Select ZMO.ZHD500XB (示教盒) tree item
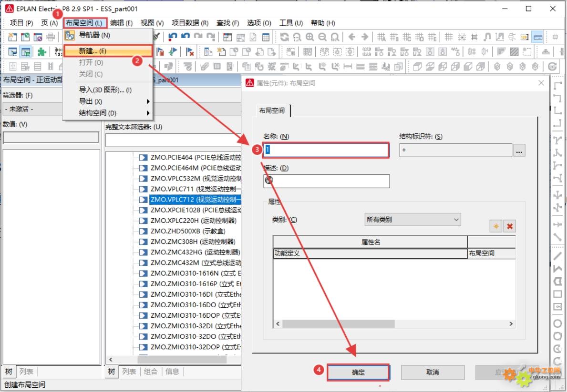 pyautogui.click(x=188, y=231)
